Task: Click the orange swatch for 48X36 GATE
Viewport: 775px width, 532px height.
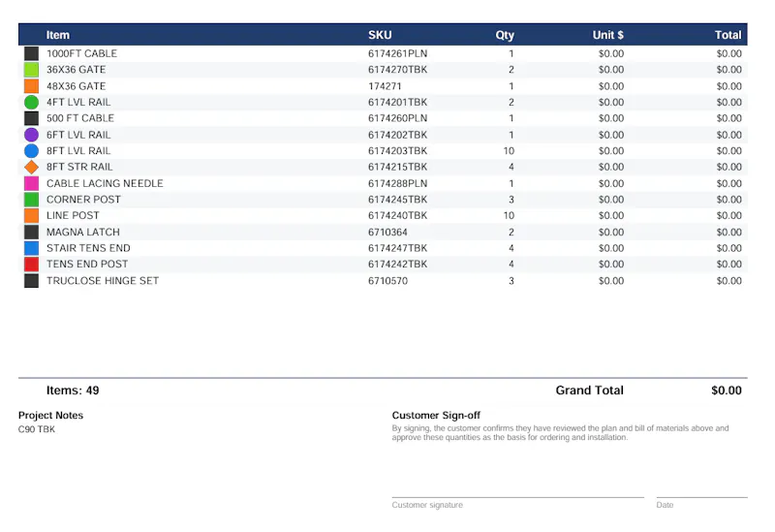Action: 31,86
